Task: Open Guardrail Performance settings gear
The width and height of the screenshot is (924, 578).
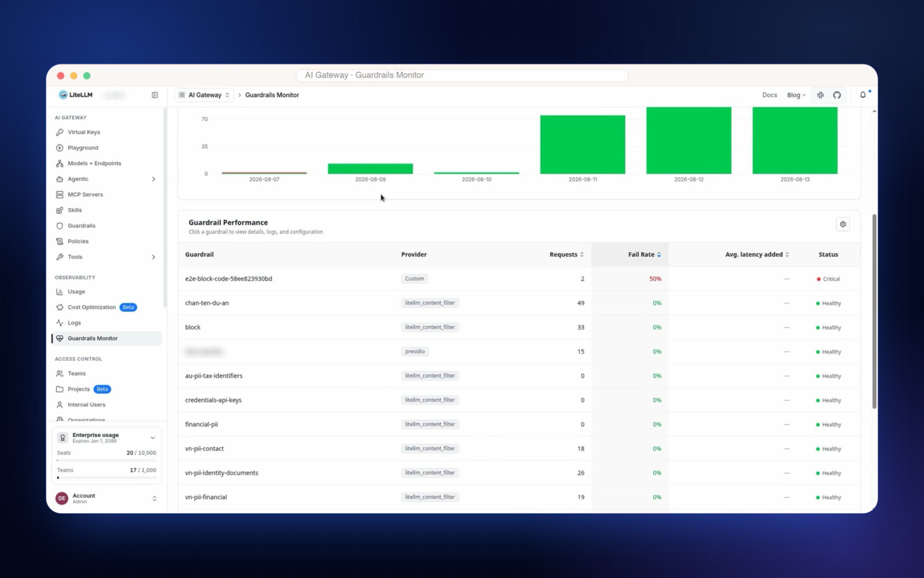Action: click(843, 224)
